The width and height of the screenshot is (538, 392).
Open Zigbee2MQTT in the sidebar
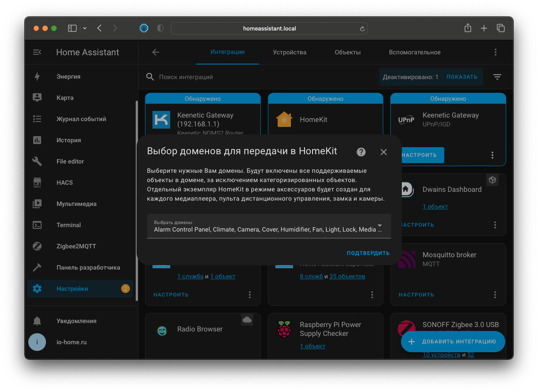pyautogui.click(x=80, y=246)
